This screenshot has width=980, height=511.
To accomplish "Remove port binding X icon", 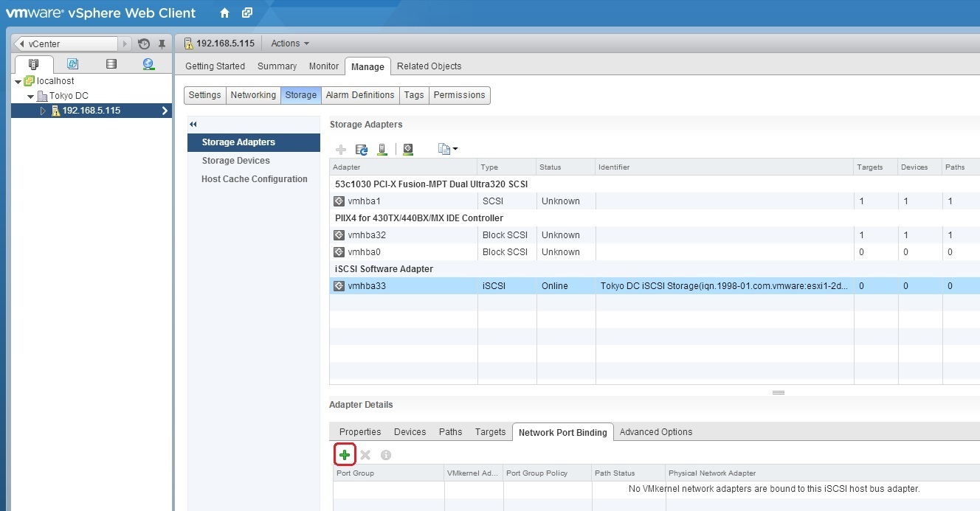I will pos(365,455).
